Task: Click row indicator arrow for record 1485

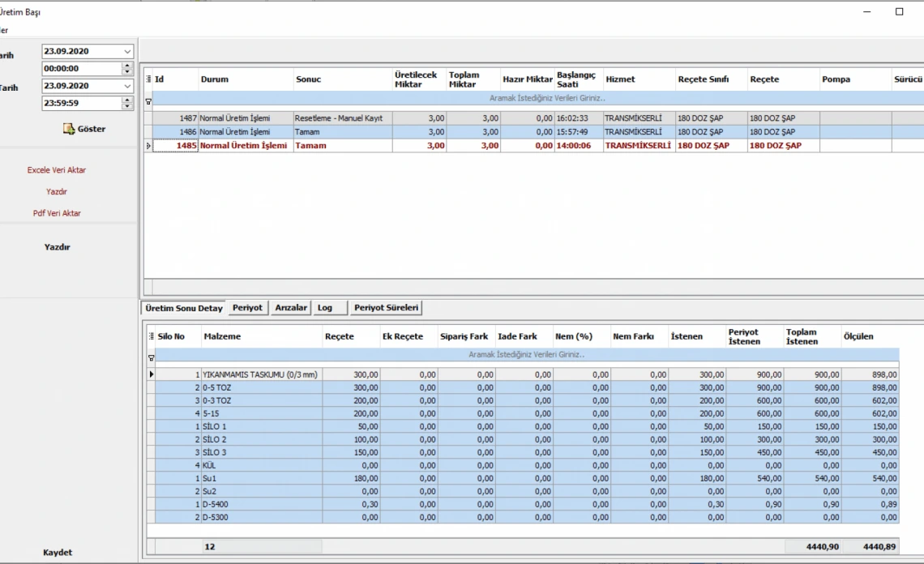Action: pyautogui.click(x=148, y=146)
